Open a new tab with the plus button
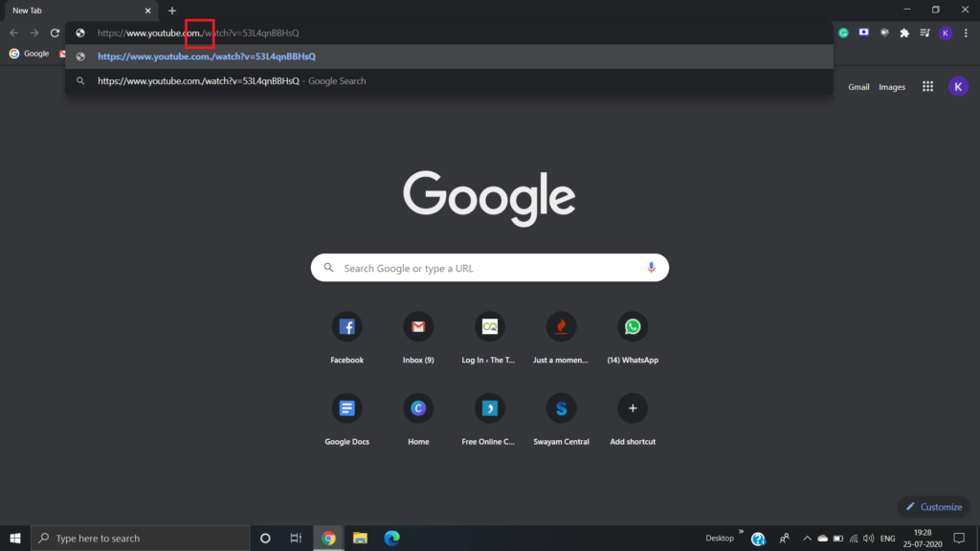 click(x=172, y=11)
